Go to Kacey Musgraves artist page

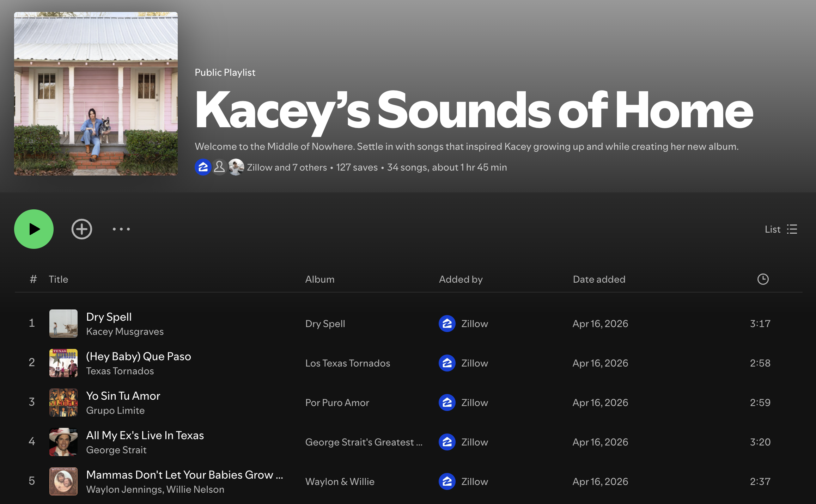coord(125,332)
